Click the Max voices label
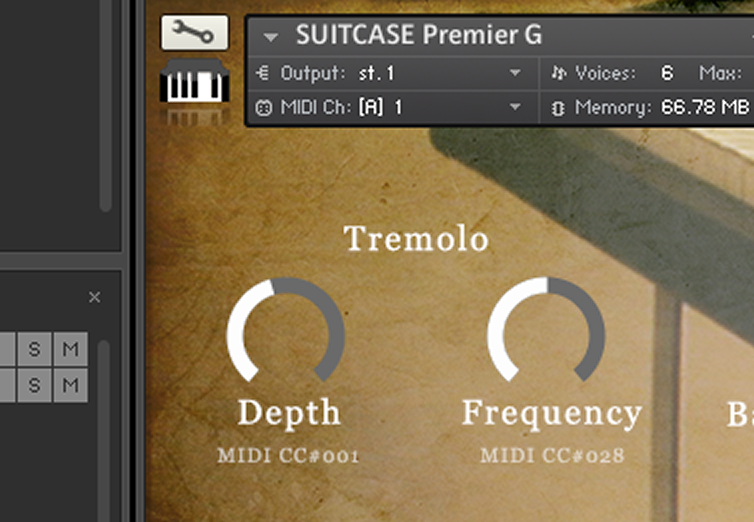 coord(720,73)
